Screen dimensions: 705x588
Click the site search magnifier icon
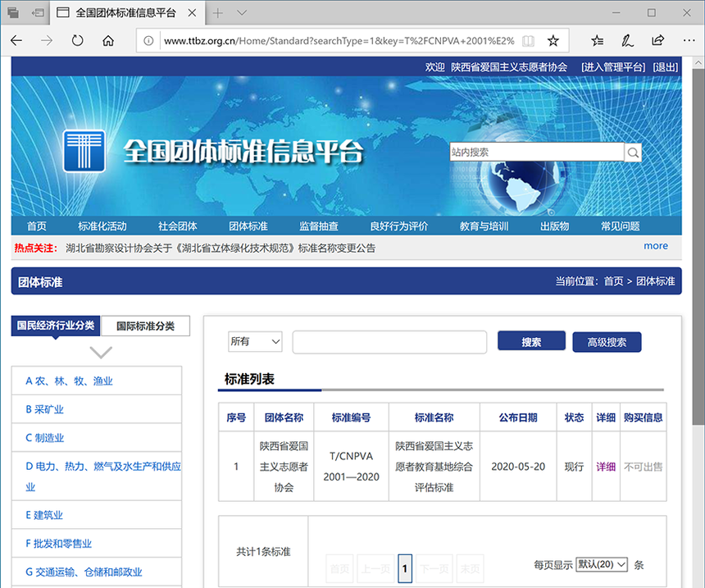(633, 153)
